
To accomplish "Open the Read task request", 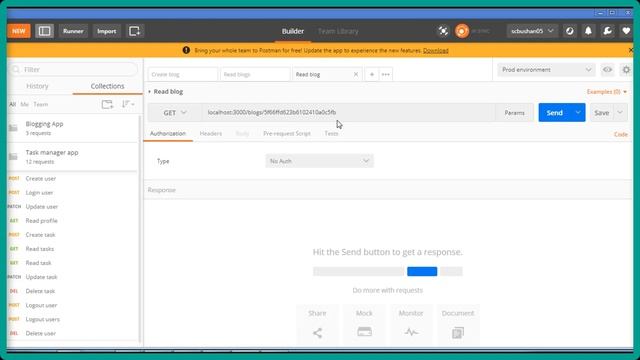I will pyautogui.click(x=38, y=263).
